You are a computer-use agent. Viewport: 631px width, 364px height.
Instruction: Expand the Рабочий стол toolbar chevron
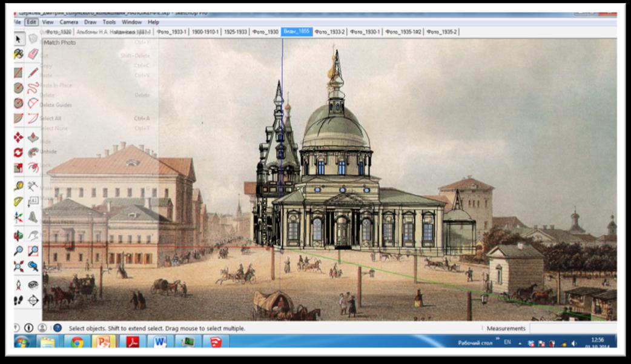pyautogui.click(x=498, y=339)
